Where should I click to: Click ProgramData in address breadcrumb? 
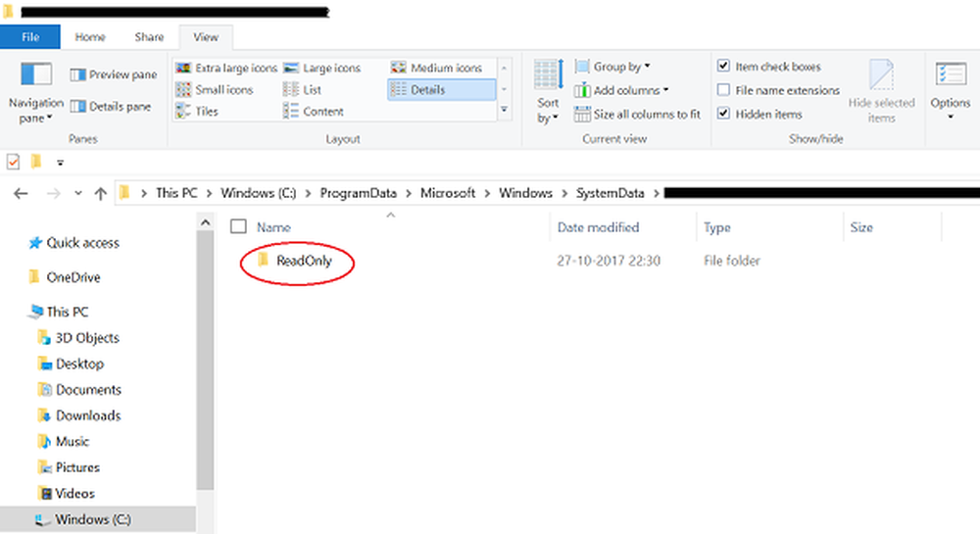tap(358, 194)
